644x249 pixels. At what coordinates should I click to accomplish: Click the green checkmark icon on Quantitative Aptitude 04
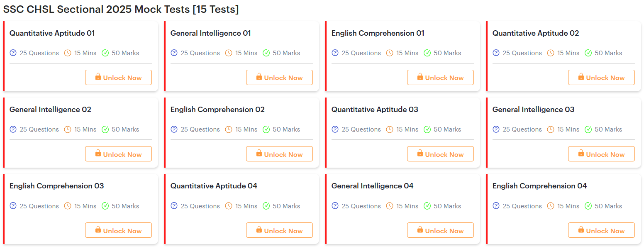pyautogui.click(x=266, y=205)
